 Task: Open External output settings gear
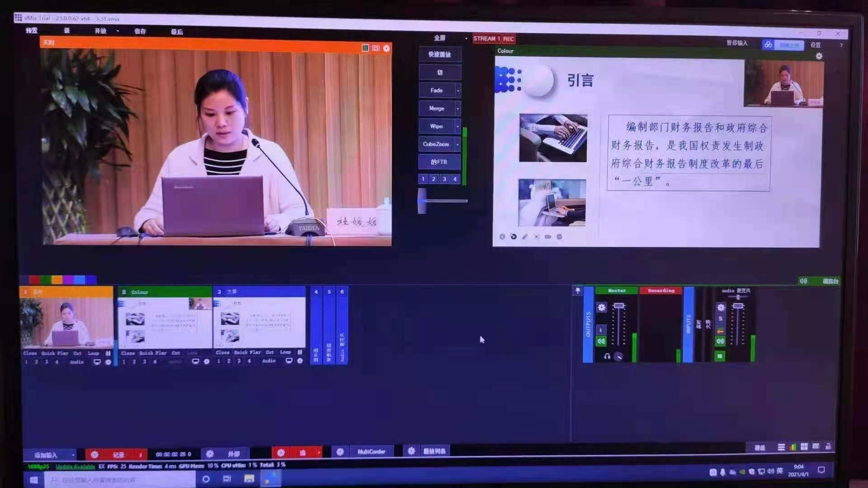210,454
